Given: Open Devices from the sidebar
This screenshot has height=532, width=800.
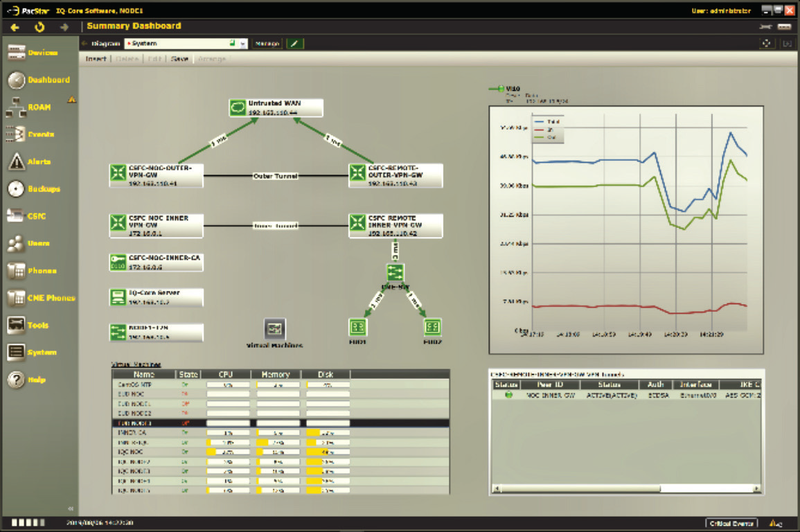Looking at the screenshot, I should tap(33, 52).
